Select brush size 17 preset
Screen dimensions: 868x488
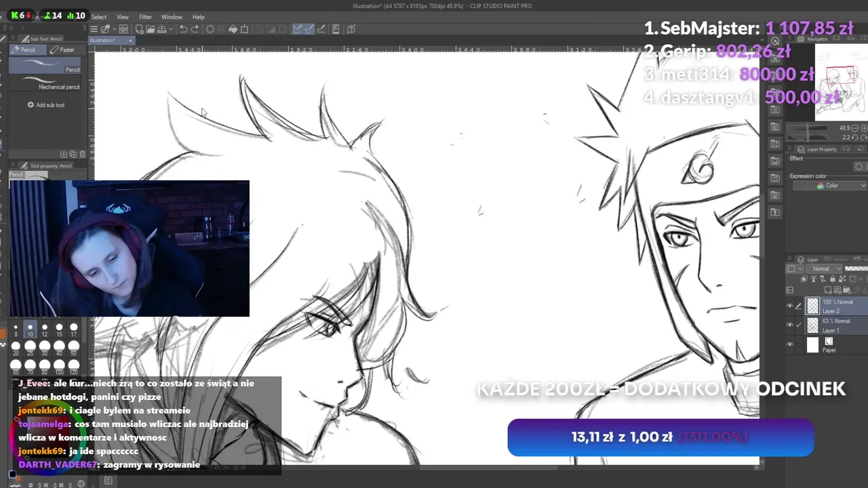click(74, 329)
